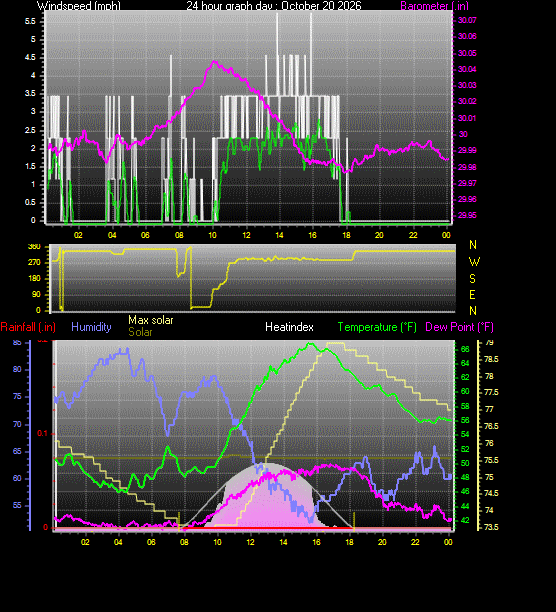Select the blue "Humidity" legend label
Image resolution: width=556 pixels, height=612 pixels.
coord(91,327)
